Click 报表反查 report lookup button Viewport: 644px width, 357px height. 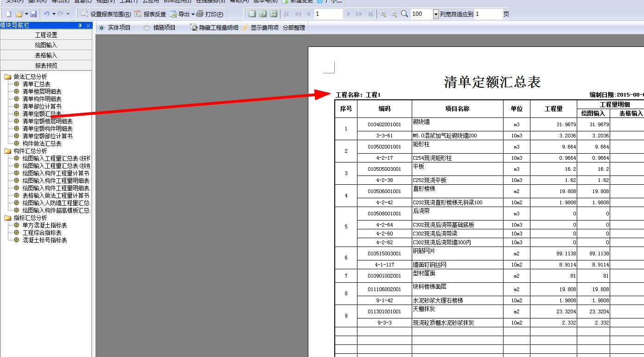click(150, 14)
